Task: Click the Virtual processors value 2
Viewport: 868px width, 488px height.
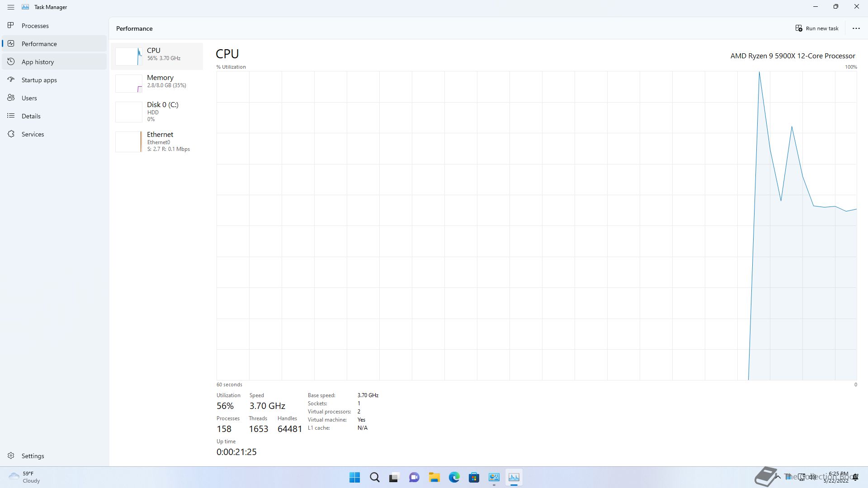Action: point(359,412)
